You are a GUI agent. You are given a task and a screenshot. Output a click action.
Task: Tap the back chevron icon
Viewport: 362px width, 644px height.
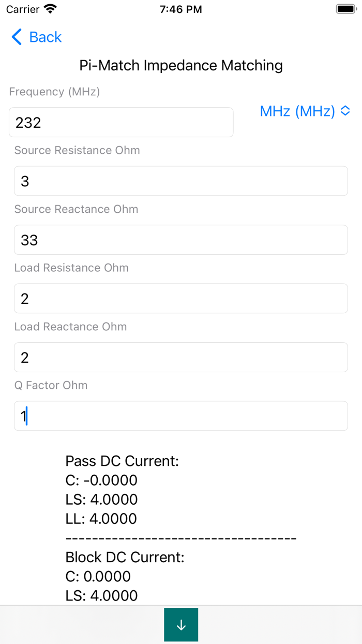pyautogui.click(x=16, y=37)
